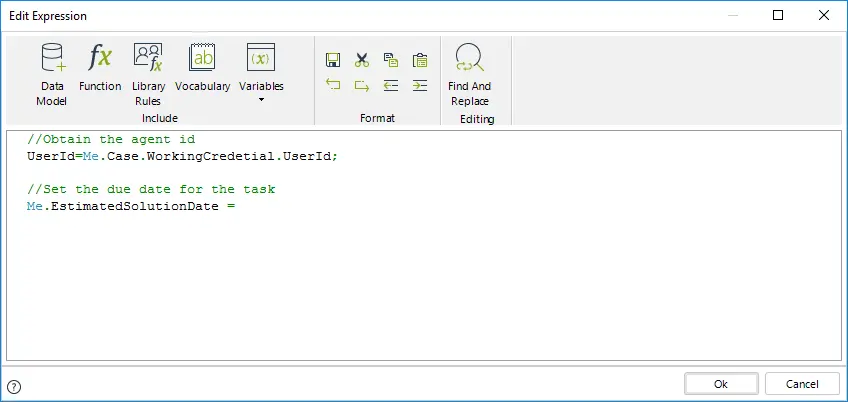
Task: Maximize the Edit Expression window
Action: point(778,16)
